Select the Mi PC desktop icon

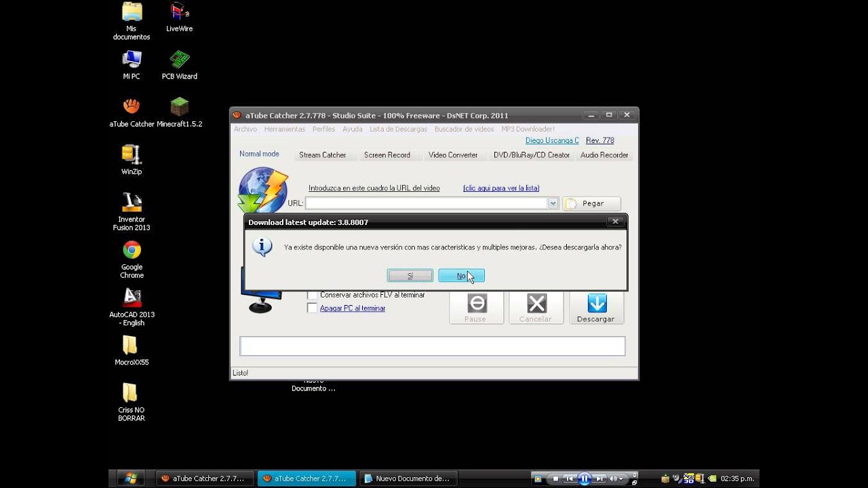(132, 65)
